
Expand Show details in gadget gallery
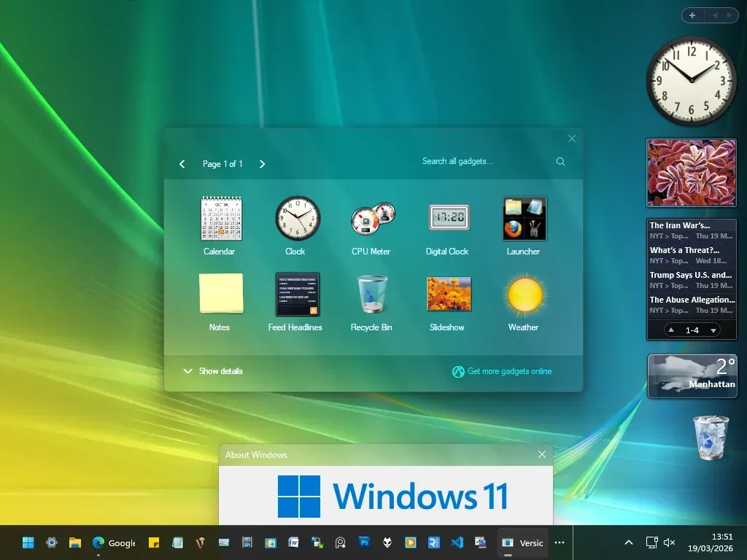click(214, 371)
